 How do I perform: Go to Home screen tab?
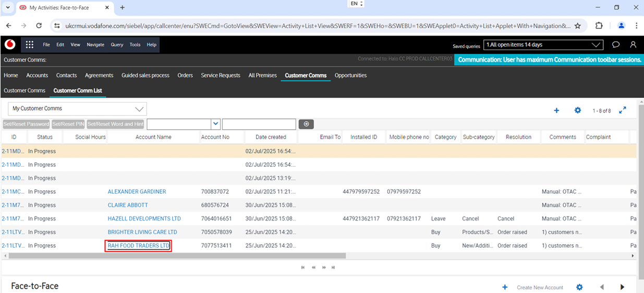[x=11, y=76]
